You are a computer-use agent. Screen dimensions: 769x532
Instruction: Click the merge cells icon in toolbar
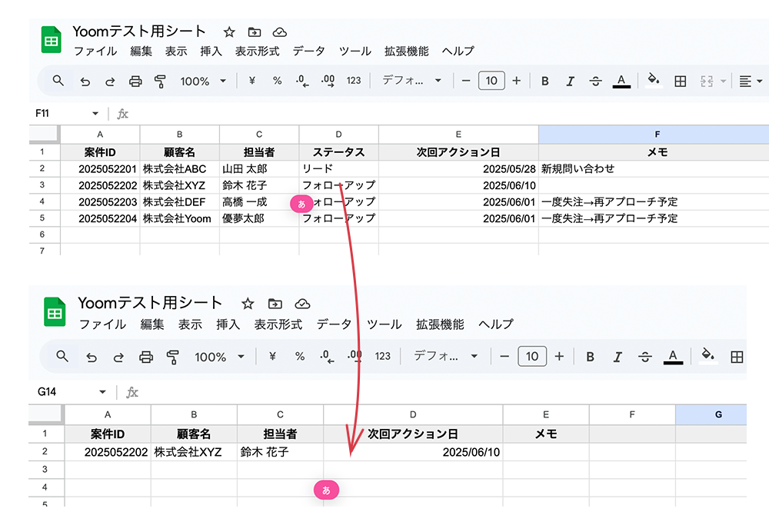tap(707, 81)
